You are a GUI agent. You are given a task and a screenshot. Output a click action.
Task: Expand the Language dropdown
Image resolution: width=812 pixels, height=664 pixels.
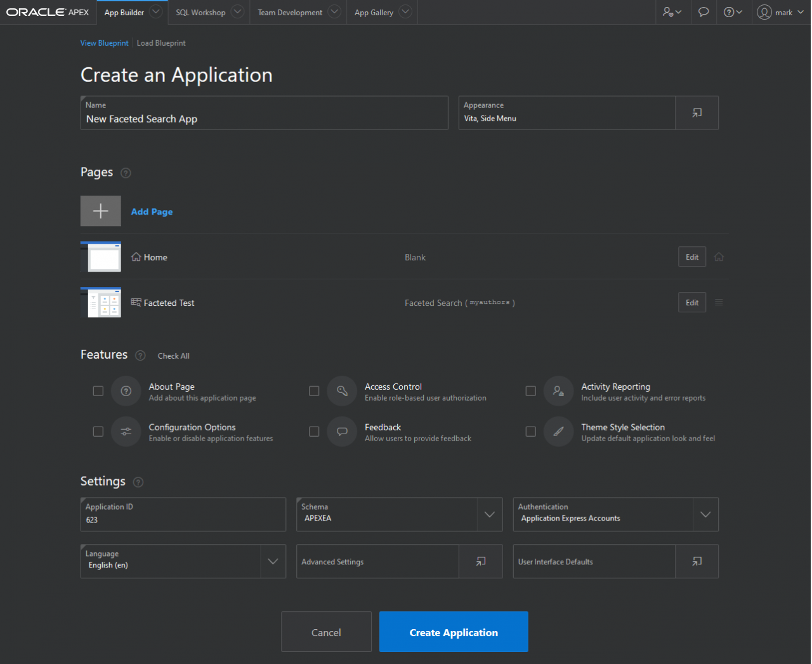[273, 561]
